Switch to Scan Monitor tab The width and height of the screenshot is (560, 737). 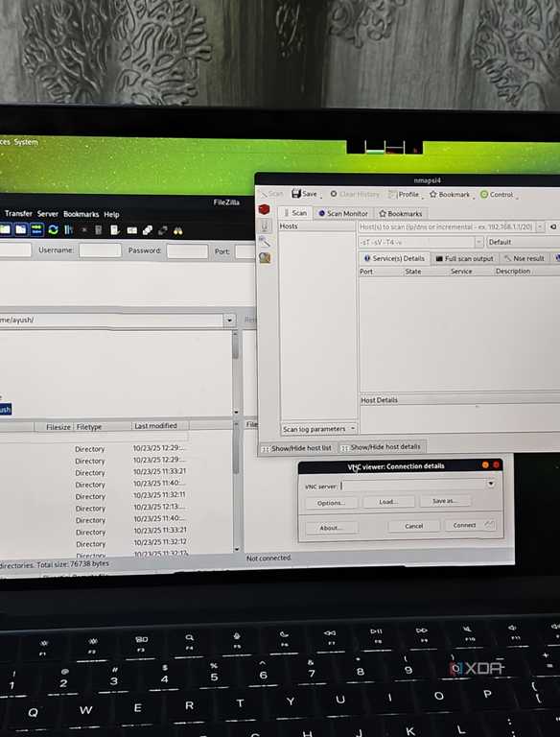pos(343,213)
